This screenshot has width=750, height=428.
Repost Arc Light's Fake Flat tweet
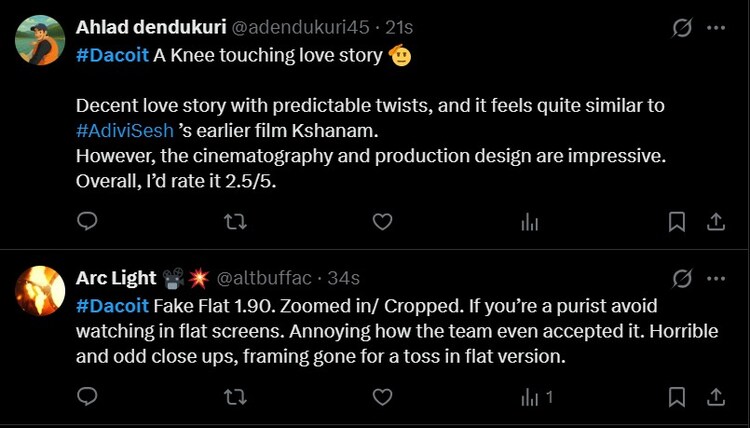tap(235, 397)
